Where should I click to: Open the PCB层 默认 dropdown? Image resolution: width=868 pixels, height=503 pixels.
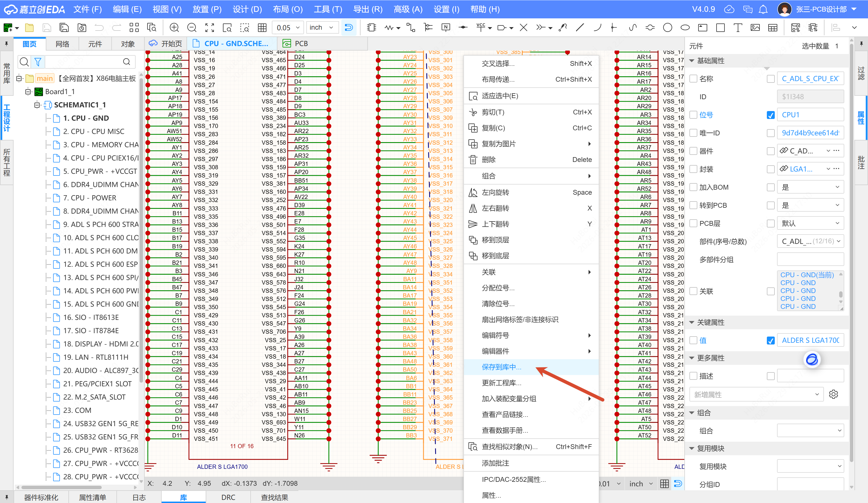(x=810, y=223)
